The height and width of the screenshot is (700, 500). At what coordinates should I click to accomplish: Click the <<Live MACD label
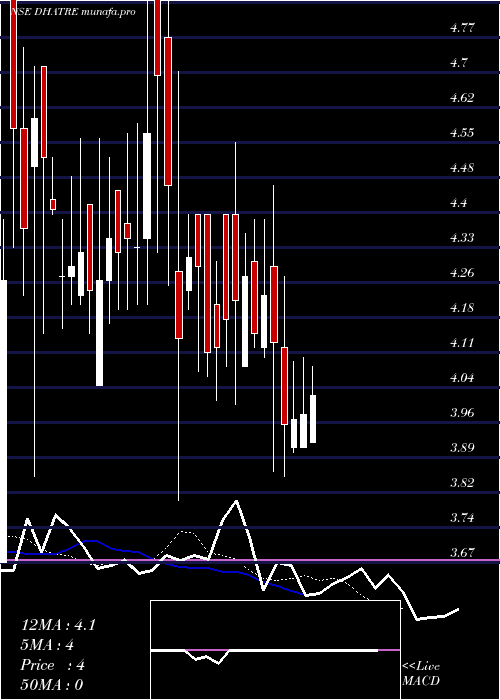click(421, 674)
